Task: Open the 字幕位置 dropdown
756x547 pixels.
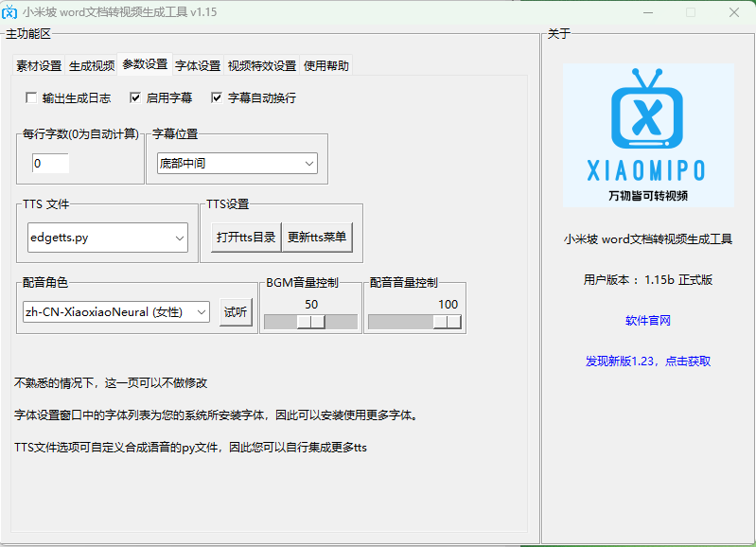Action: tap(237, 164)
